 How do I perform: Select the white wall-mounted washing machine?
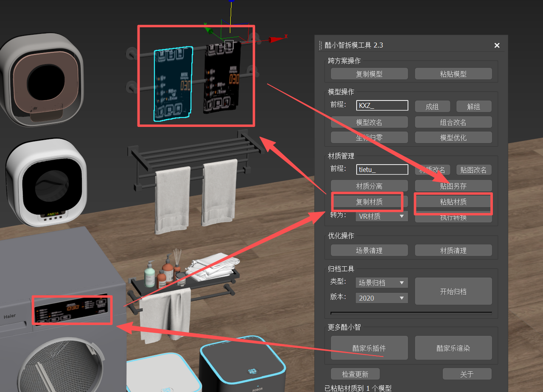[47, 183]
